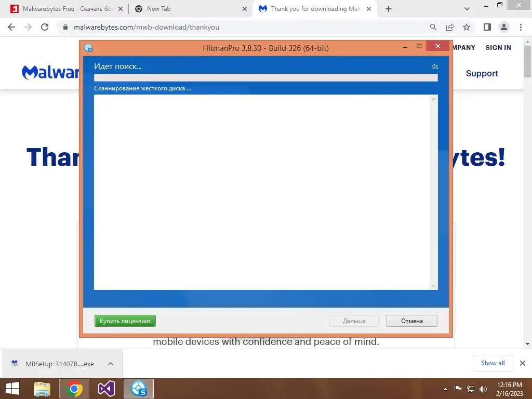Click the zoom magnifier icon in address bar

pyautogui.click(x=433, y=27)
